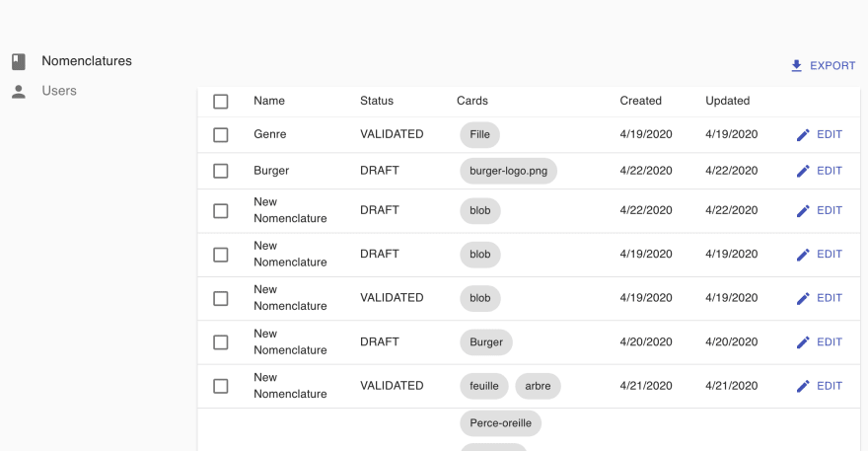Click pencil icon in the 4/20/2020 row
868x451 pixels.
(803, 342)
